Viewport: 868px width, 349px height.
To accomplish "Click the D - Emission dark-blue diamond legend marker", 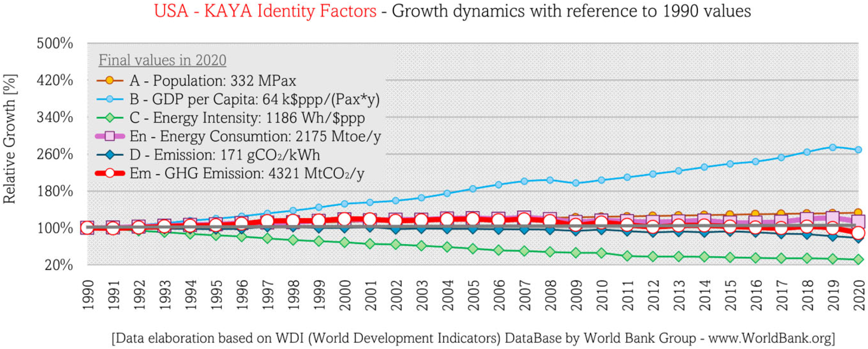I will (x=109, y=155).
